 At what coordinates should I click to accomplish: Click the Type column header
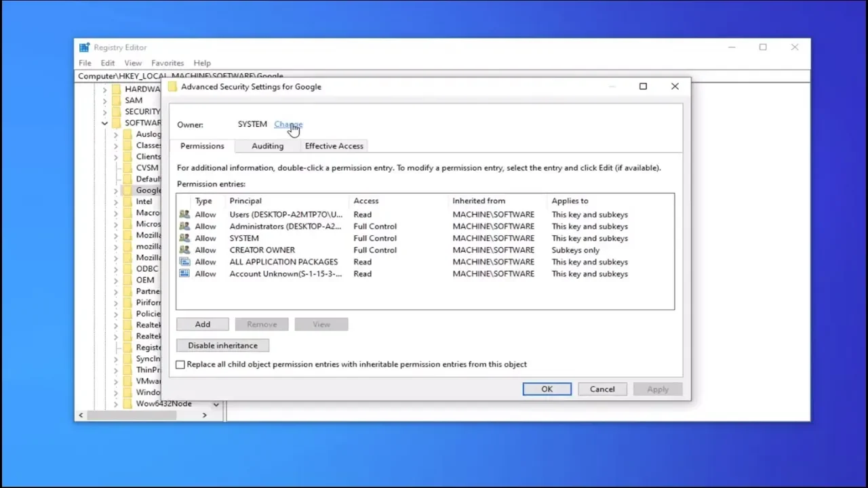[x=203, y=201]
